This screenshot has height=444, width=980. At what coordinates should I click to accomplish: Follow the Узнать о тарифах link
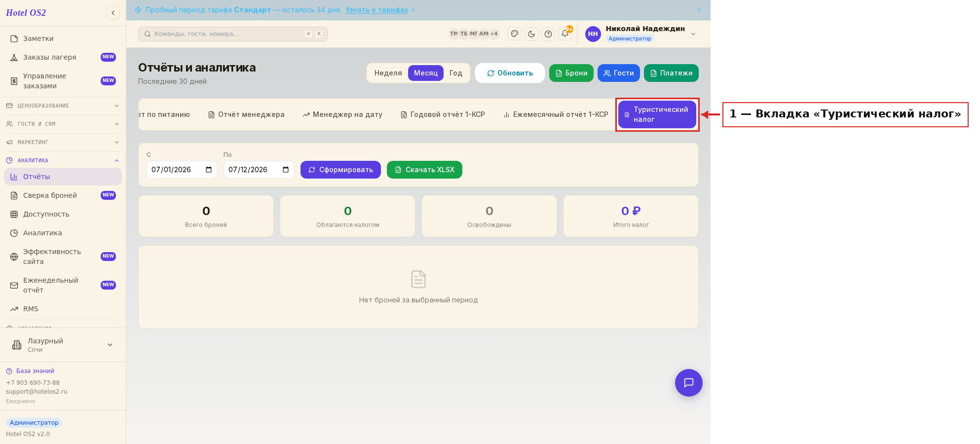(x=377, y=10)
